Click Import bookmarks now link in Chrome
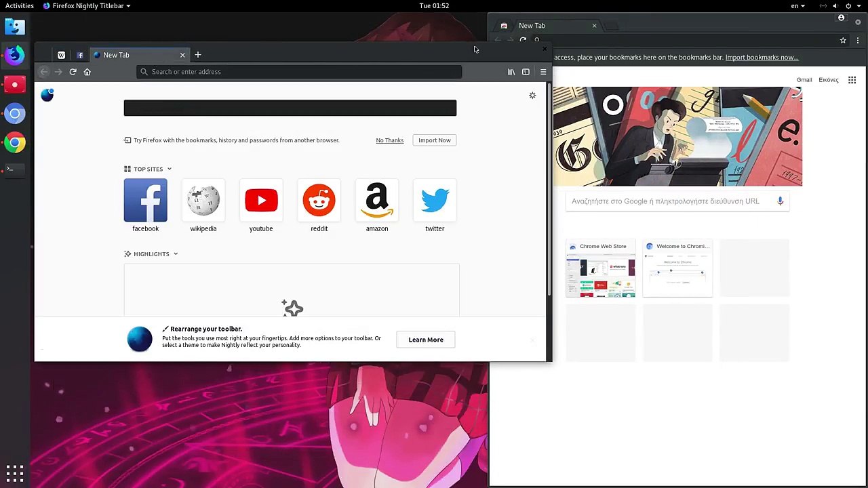This screenshot has height=488, width=868. (762, 58)
